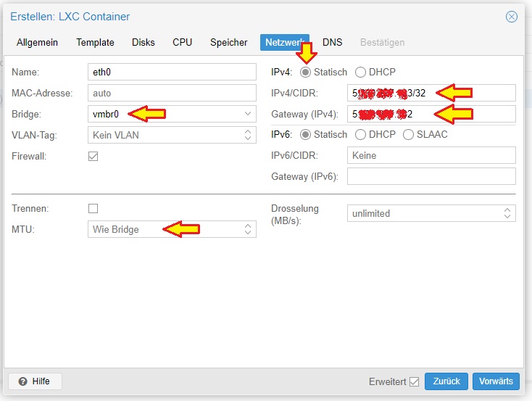Click the Zurück button
The width and height of the screenshot is (532, 401).
pos(446,381)
